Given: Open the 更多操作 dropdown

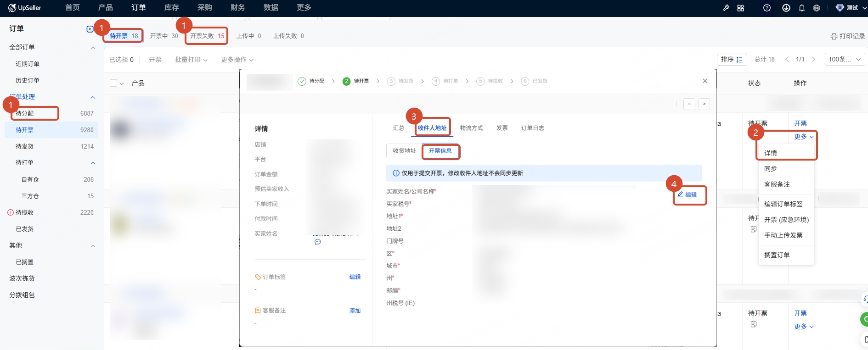Looking at the screenshot, I should pos(237,60).
